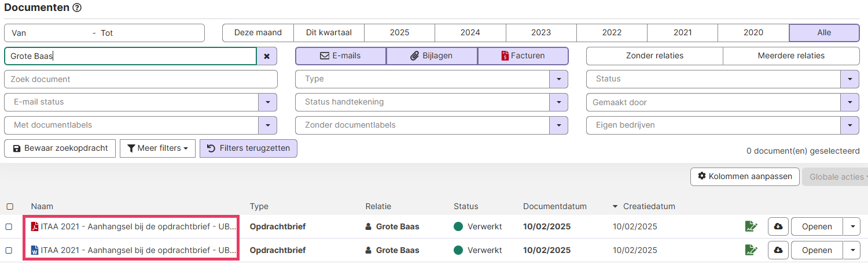The image size is (868, 264).
Task: Click the help icon next to Documenten
Action: [x=77, y=8]
